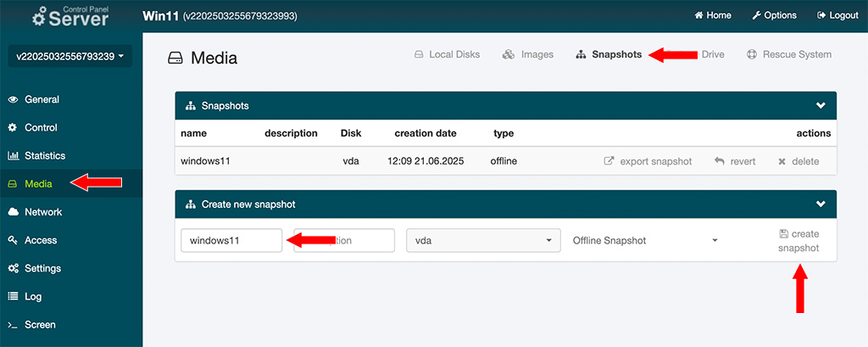868x347 pixels.
Task: Click the lifebuoy icon beside Rescue System
Action: pos(751,54)
